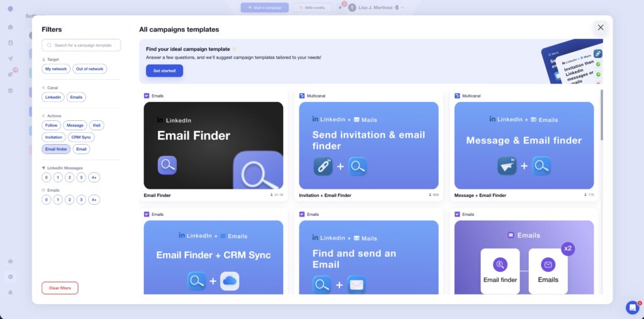
Task: Click the 'Get started!' button
Action: point(164,70)
